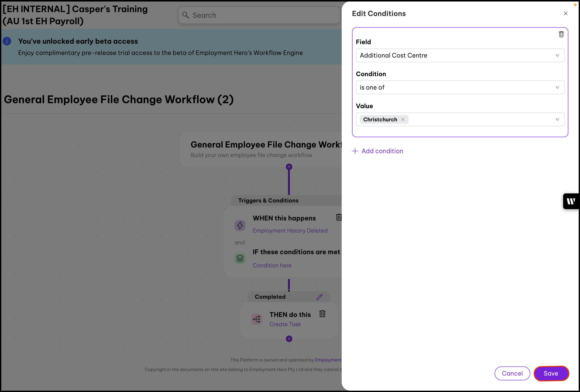Click the IF these conditions are met heading
The image size is (580, 392).
pos(296,252)
